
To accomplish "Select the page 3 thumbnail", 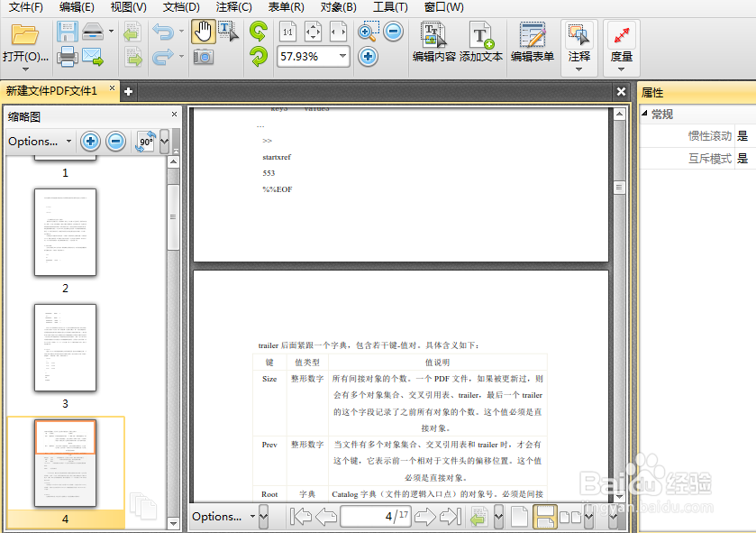I will click(x=66, y=348).
